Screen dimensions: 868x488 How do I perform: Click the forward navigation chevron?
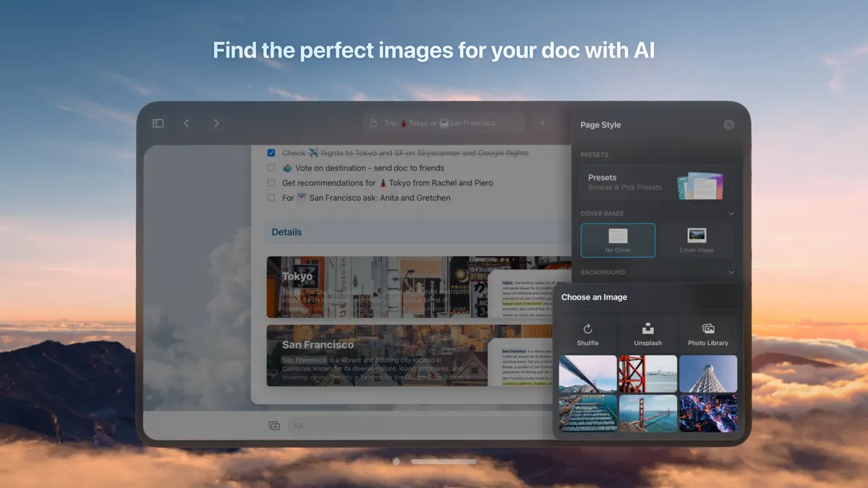point(216,123)
